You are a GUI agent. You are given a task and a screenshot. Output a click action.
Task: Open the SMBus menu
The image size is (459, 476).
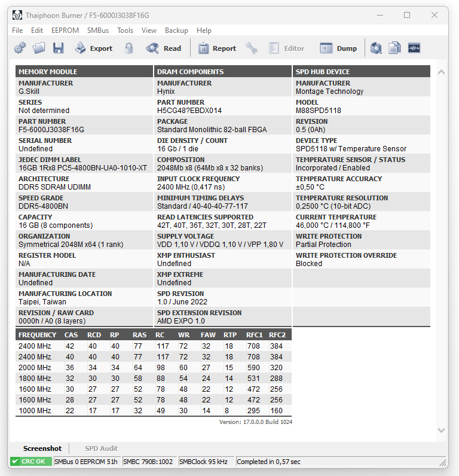[98, 30]
